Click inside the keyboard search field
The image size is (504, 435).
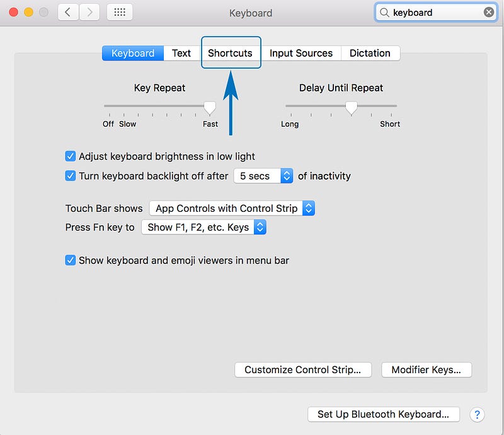(436, 13)
